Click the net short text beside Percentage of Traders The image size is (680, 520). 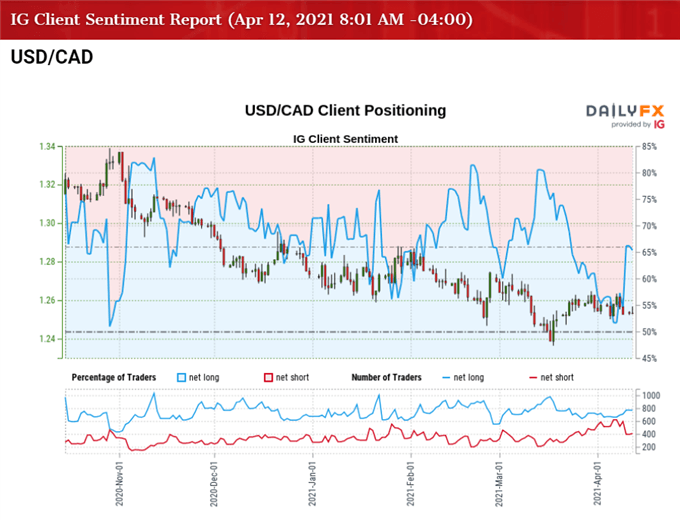[x=292, y=378]
